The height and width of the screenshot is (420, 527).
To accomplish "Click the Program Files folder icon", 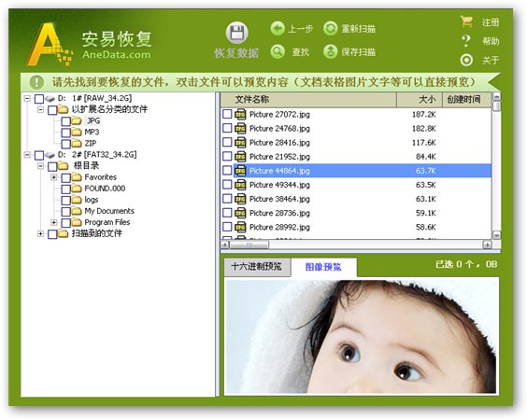I will pyautogui.click(x=77, y=222).
